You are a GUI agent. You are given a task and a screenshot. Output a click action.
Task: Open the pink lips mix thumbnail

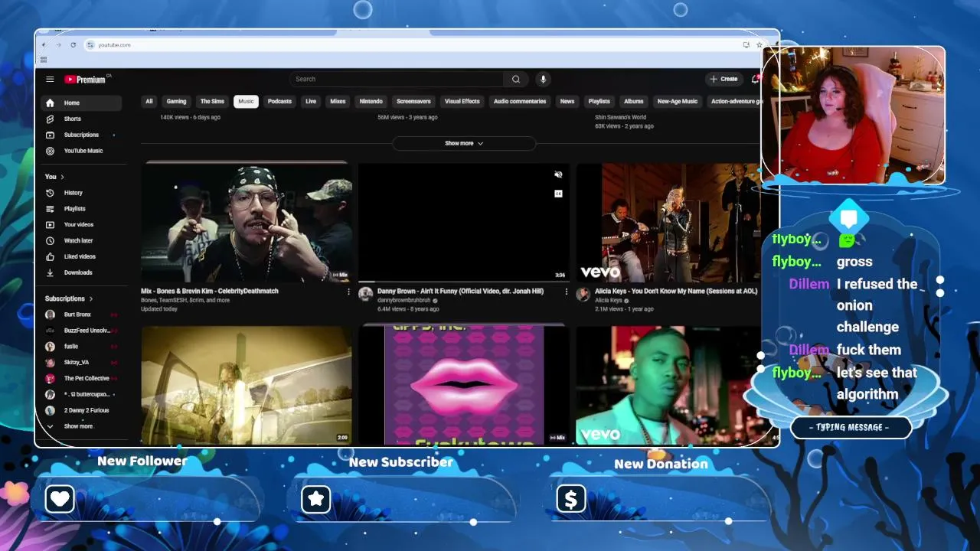[464, 385]
